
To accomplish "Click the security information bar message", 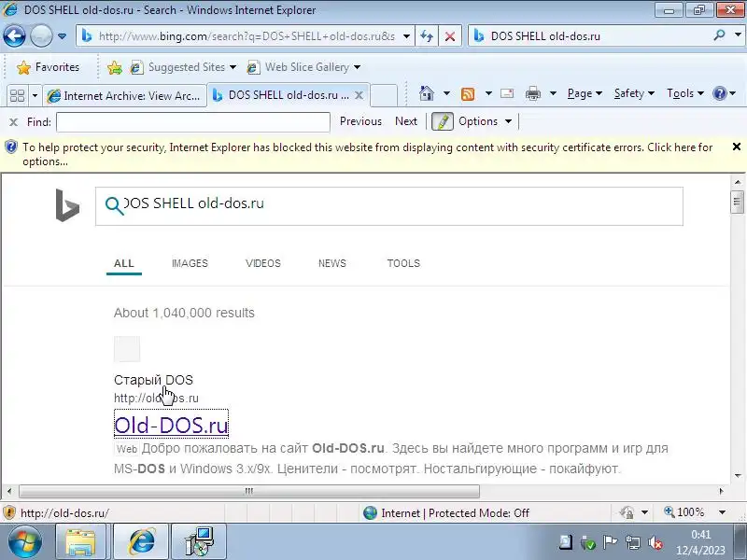I will pyautogui.click(x=367, y=154).
